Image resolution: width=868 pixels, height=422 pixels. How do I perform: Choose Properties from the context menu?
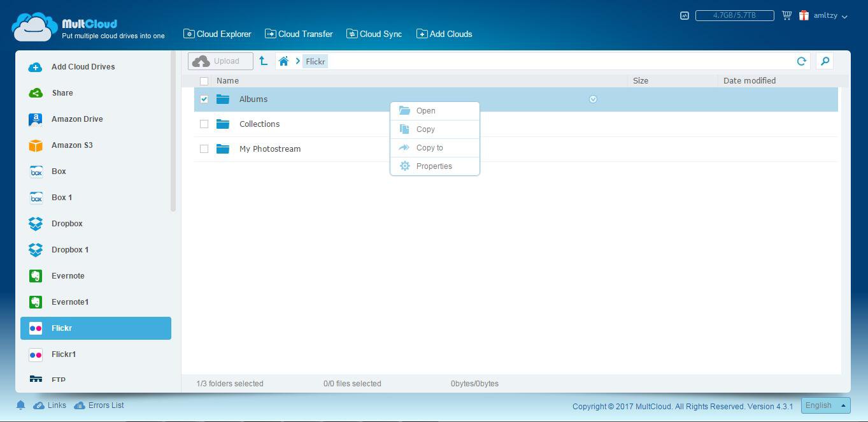click(x=435, y=166)
